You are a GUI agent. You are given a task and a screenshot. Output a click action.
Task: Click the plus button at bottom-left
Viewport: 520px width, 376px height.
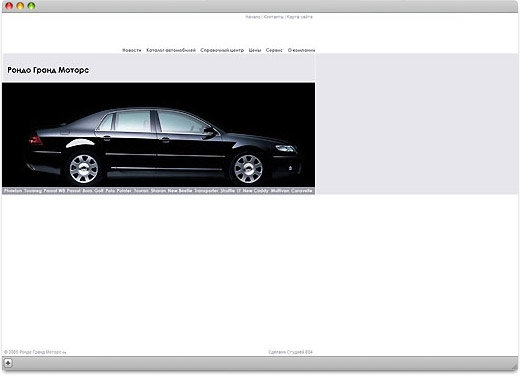pos(8,363)
